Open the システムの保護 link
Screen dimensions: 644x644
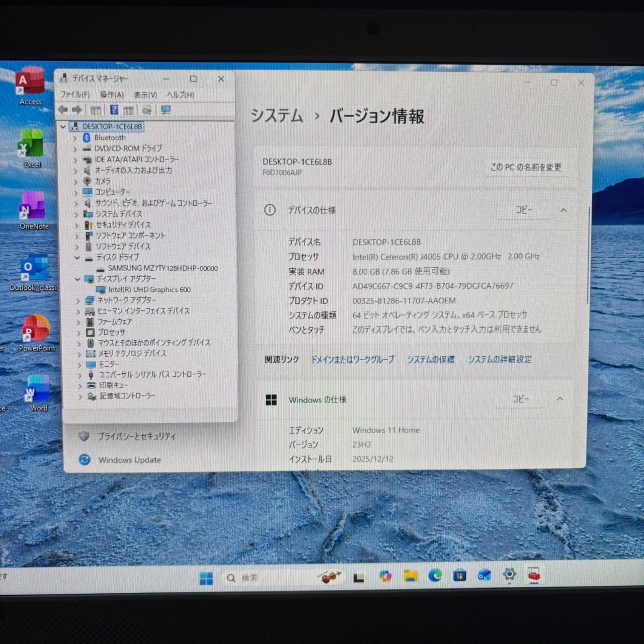tap(431, 359)
